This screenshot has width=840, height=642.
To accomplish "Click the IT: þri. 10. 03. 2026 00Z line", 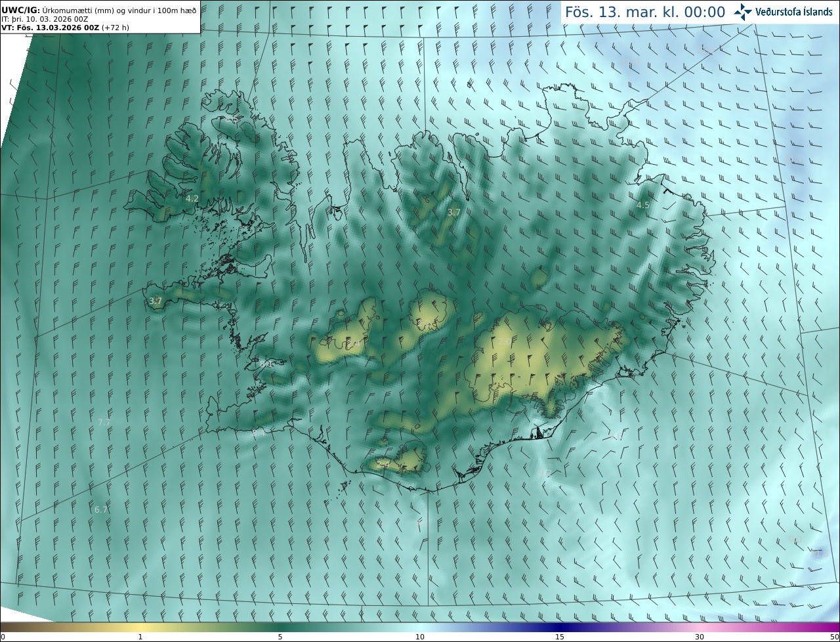I will 45,19.
